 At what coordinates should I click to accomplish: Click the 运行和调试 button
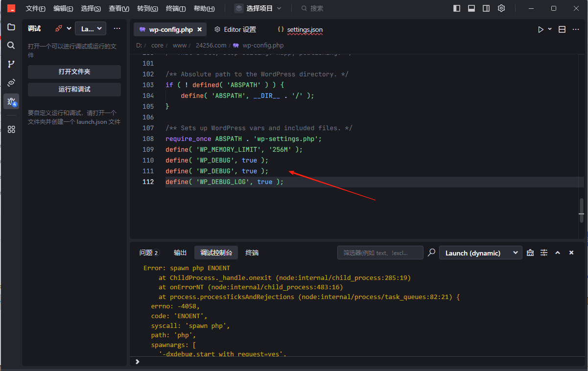pyautogui.click(x=74, y=90)
